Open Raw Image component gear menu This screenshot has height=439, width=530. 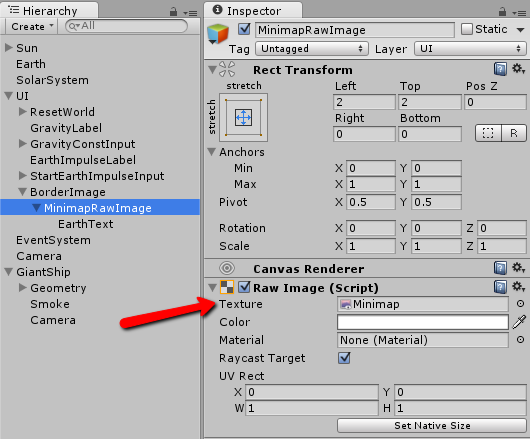click(x=518, y=287)
